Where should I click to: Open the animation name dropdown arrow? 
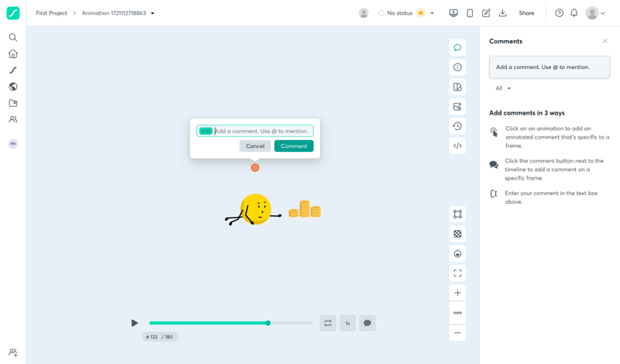click(x=153, y=13)
